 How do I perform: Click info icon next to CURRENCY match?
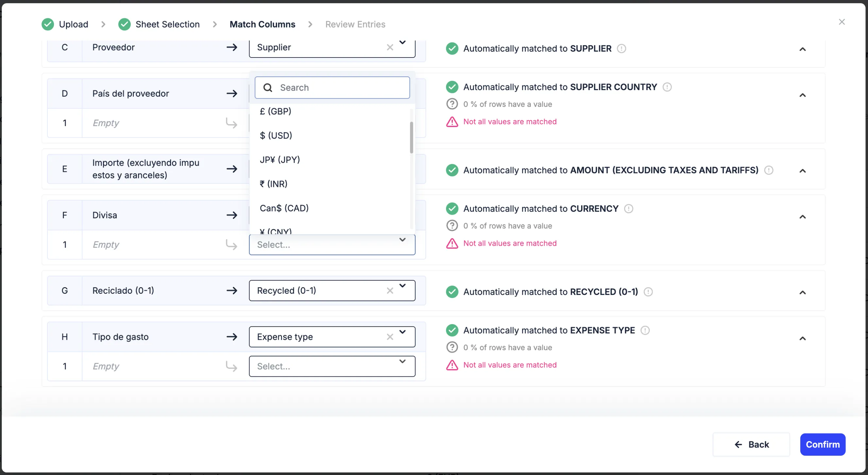[628, 209]
